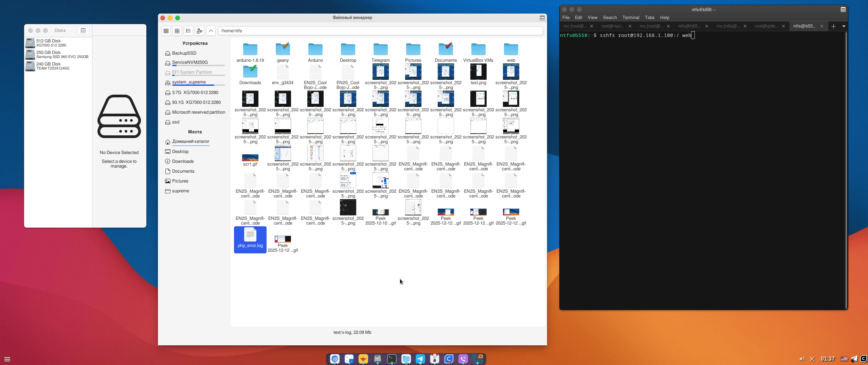Open the file manager tools settings icon
Viewport: 868px width, 365px height.
[x=200, y=31]
